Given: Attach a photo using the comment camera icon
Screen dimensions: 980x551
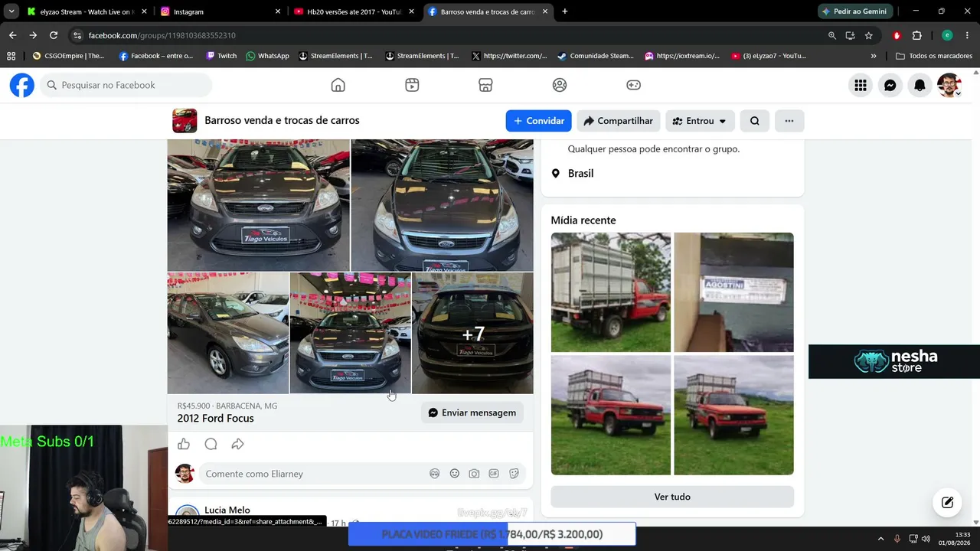Looking at the screenshot, I should click(475, 474).
